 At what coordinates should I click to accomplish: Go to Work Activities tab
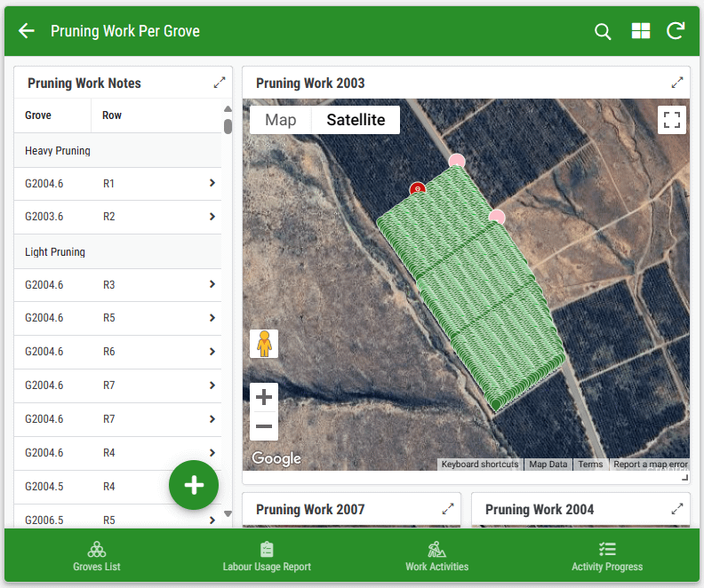[x=436, y=557]
